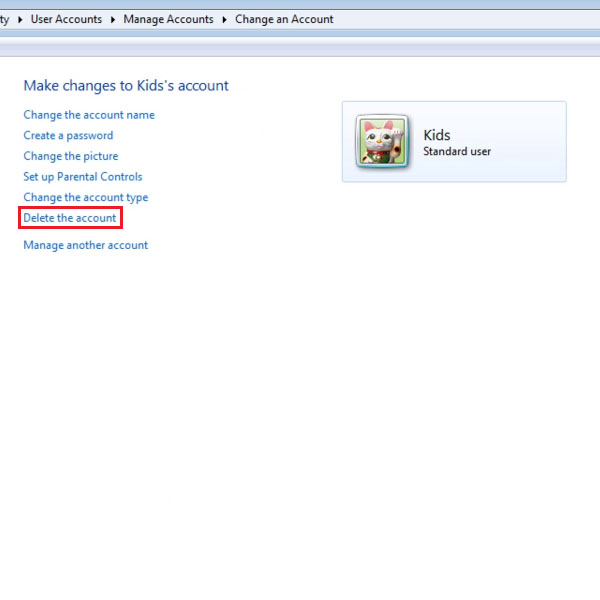Viewport: 600px width, 600px height.
Task: Go to Manage another account
Action: (x=86, y=245)
